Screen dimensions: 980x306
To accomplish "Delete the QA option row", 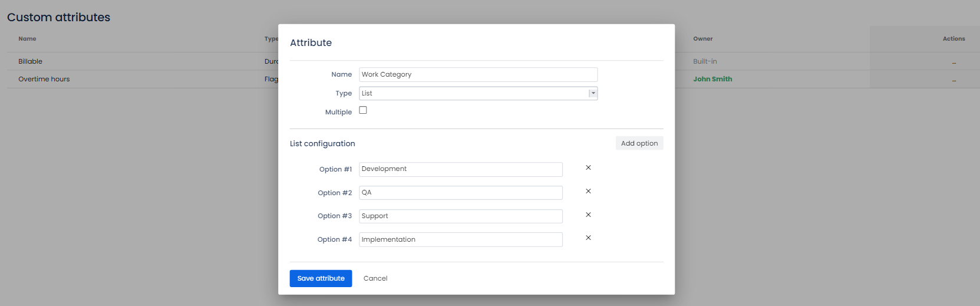I will pos(588,192).
